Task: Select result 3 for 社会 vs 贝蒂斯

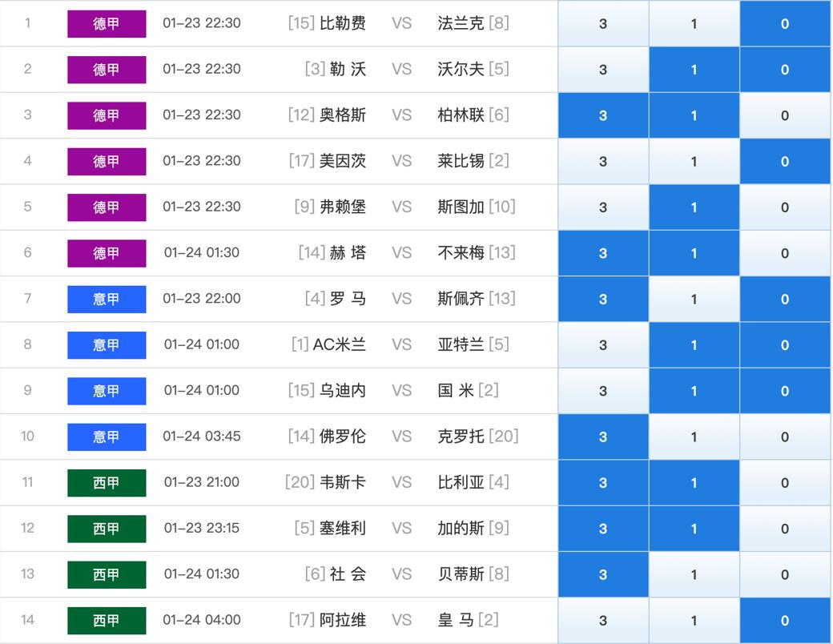Action: tap(603, 574)
